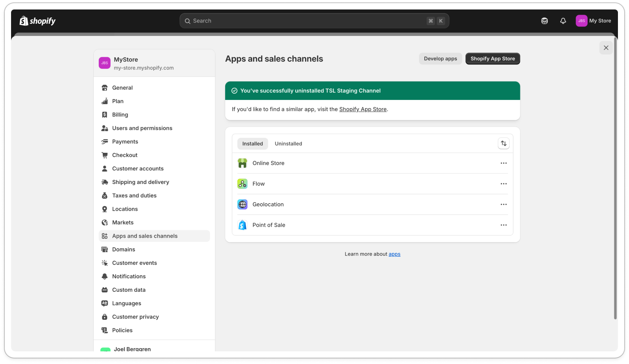The image size is (629, 364).
Task: Open the Point of Sale more actions menu
Action: (503, 225)
